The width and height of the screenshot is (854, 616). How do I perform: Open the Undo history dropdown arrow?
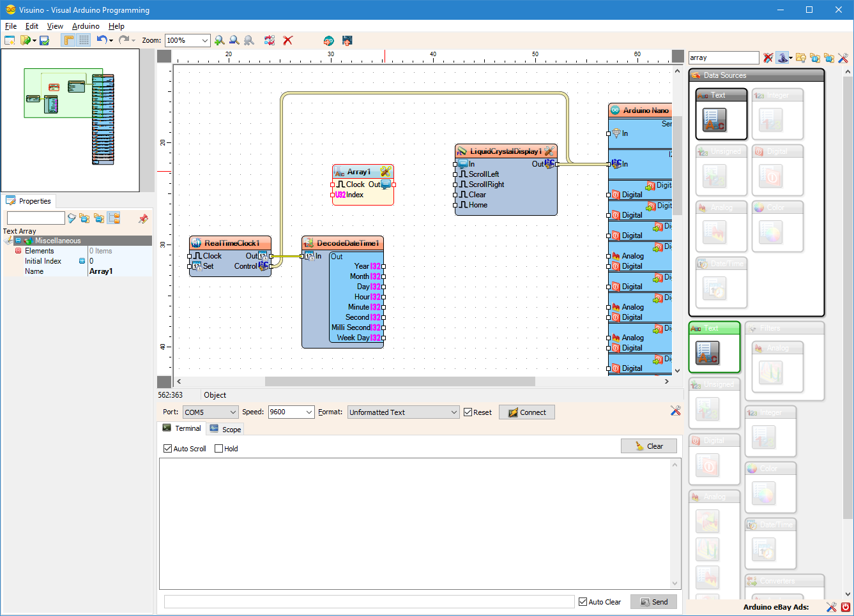pyautogui.click(x=111, y=41)
